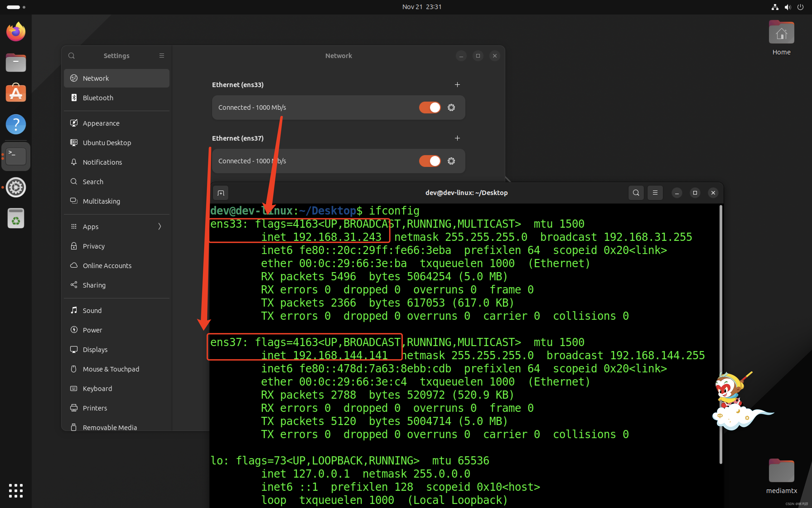
Task: Switch to Terminal via dock icon
Action: (x=16, y=156)
